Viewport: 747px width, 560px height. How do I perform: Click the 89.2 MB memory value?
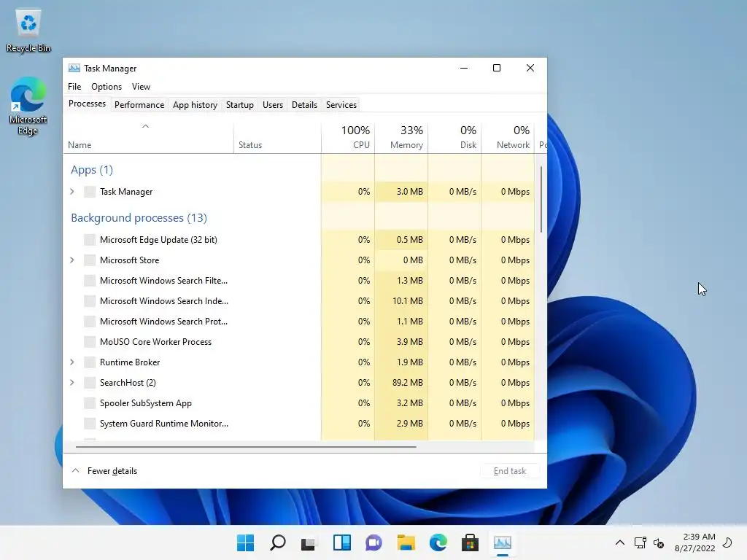(x=408, y=382)
